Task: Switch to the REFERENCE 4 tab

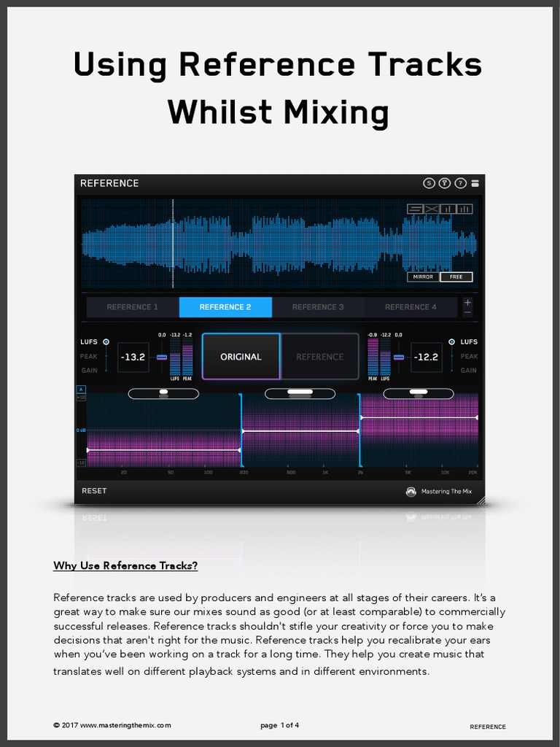Action: (x=411, y=307)
